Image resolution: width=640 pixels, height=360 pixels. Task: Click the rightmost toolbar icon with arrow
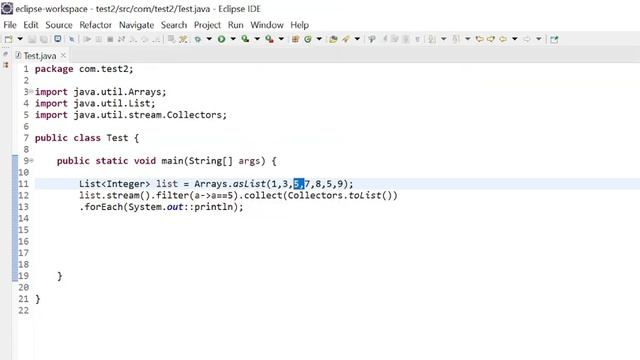554,39
